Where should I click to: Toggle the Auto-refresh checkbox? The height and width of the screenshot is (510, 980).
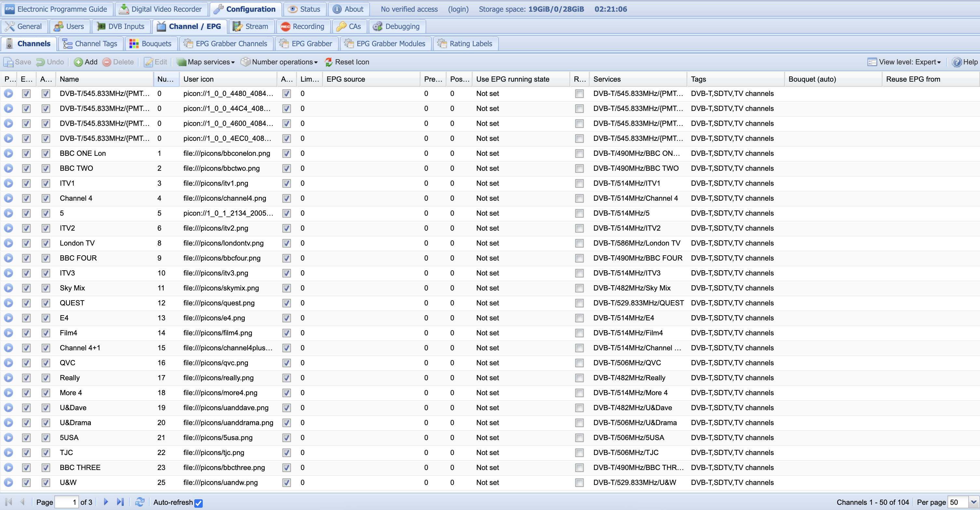click(x=198, y=503)
